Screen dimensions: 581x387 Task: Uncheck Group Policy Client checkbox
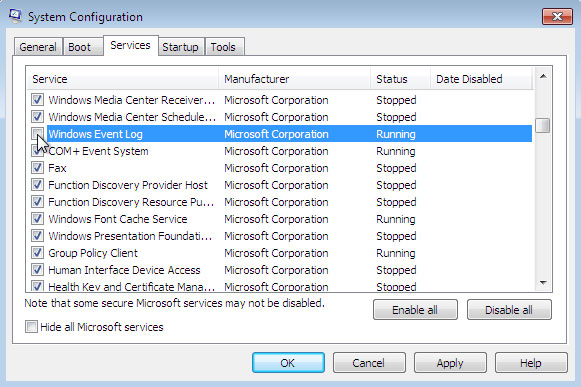(37, 253)
